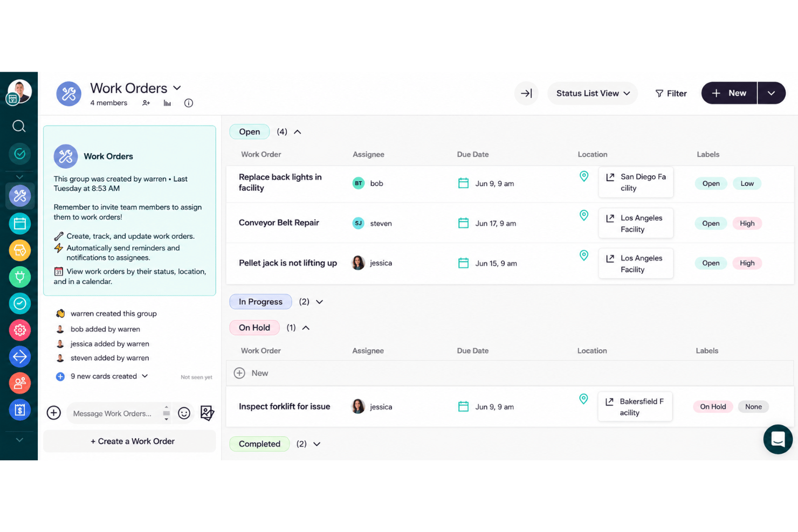This screenshot has width=798, height=532.
Task: Click the Jun 17, 9 am due date
Action: pyautogui.click(x=496, y=223)
